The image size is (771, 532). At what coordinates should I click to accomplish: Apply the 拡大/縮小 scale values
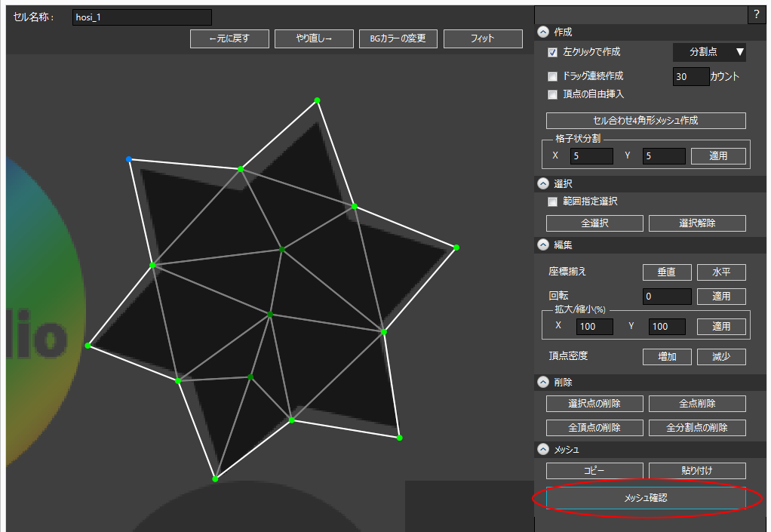click(x=721, y=327)
